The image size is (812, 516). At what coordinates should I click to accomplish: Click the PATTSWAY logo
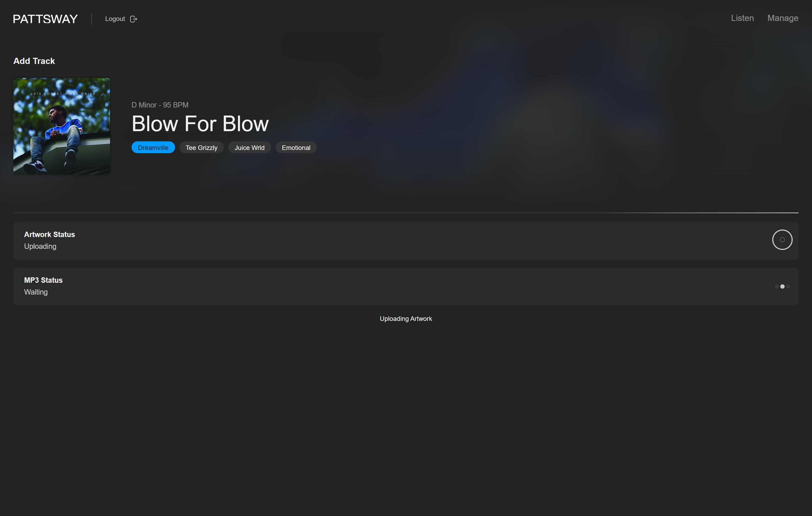(x=45, y=19)
